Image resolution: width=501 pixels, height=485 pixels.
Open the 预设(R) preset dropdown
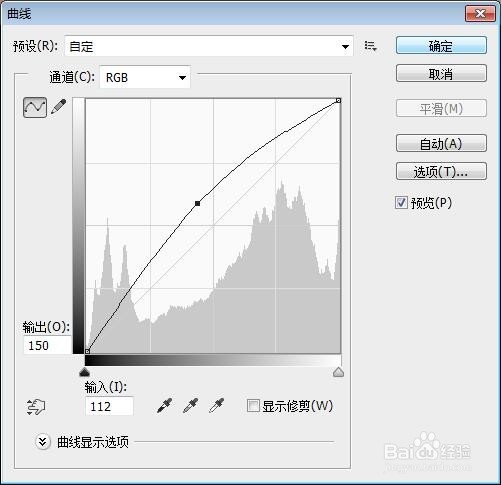[209, 46]
